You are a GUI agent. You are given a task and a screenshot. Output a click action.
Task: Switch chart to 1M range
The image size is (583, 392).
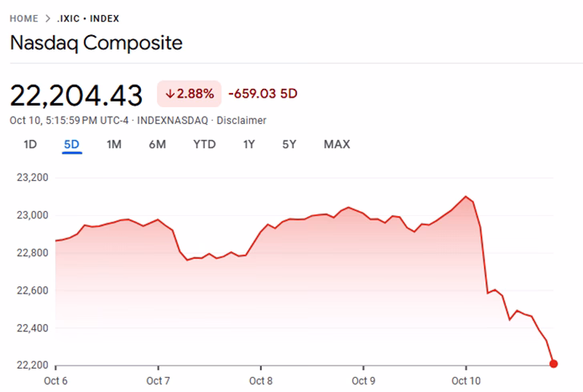point(114,145)
